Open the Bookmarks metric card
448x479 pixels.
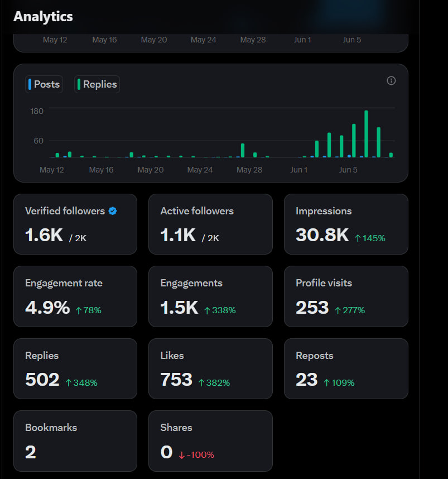pyautogui.click(x=75, y=441)
